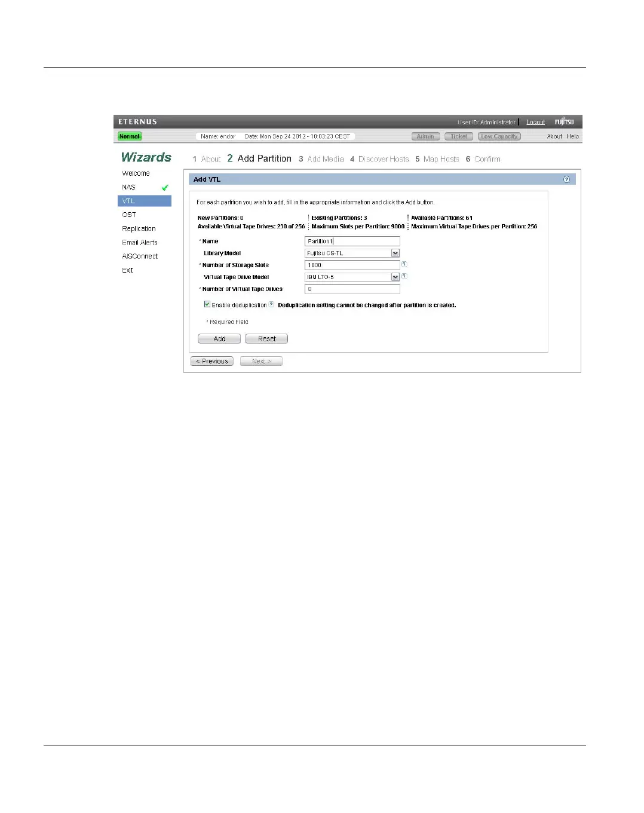Click the Logout link
The width and height of the screenshot is (644, 813).
pyautogui.click(x=536, y=122)
